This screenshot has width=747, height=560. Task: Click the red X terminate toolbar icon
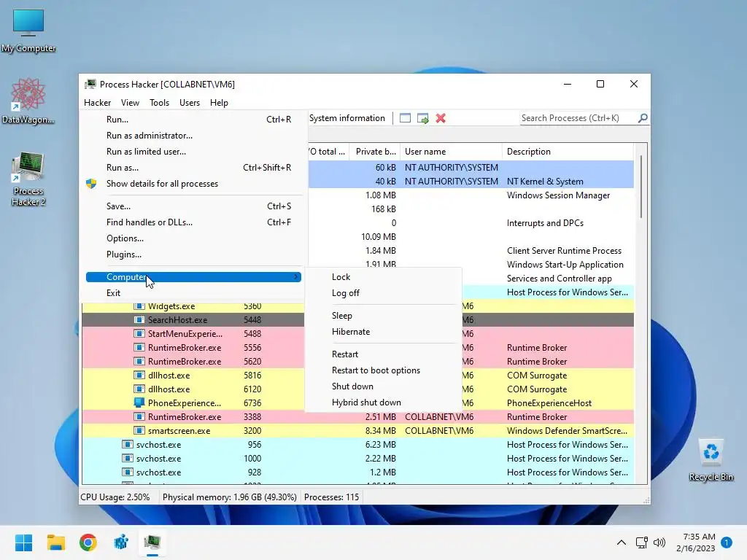(441, 118)
